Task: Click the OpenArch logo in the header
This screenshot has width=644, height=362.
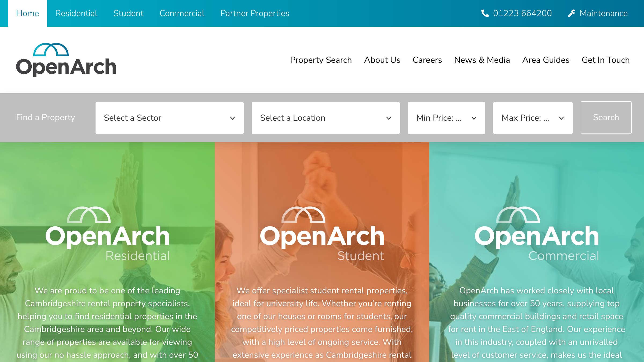Action: [x=66, y=60]
